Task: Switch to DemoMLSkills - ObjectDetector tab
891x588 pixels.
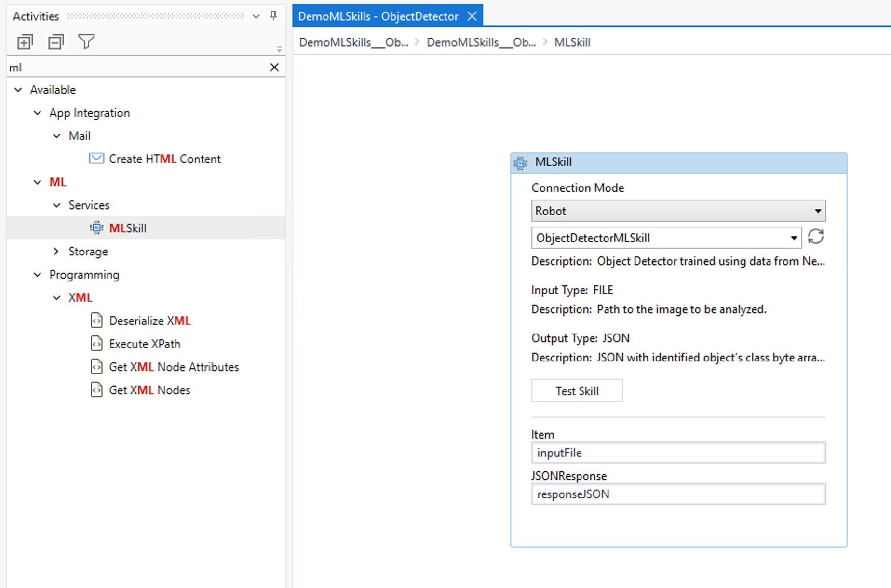Action: click(378, 16)
